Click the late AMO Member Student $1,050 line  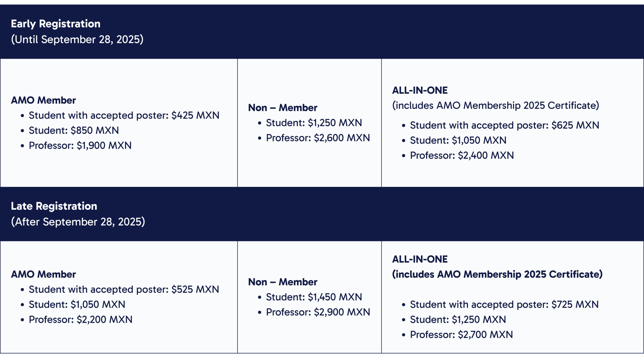77,304
